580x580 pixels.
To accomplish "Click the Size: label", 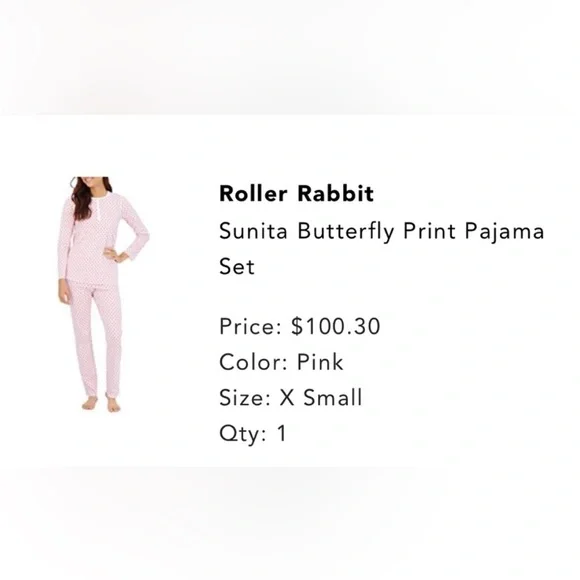I will pos(245,398).
